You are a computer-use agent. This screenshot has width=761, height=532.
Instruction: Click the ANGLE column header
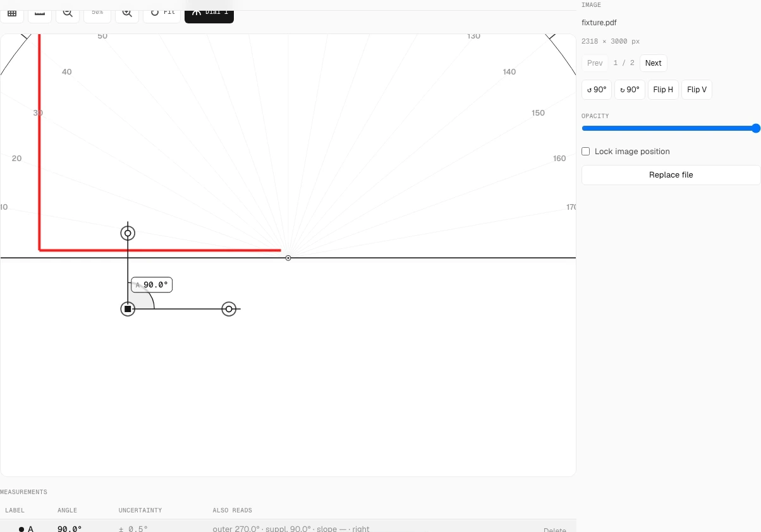[x=67, y=510]
